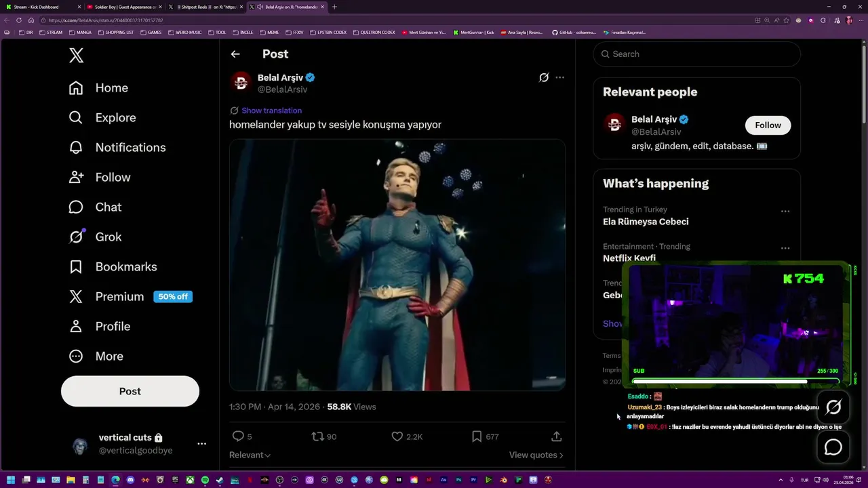Open Discord from the taskbar

click(130, 481)
